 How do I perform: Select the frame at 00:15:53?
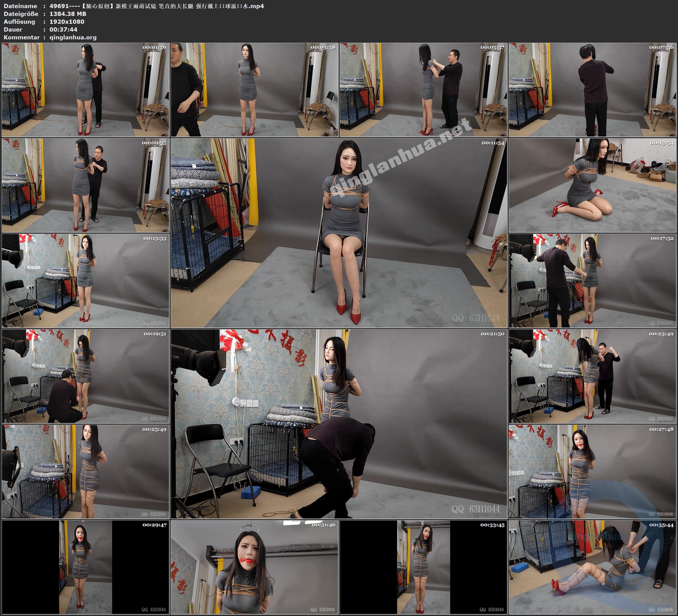click(x=85, y=281)
